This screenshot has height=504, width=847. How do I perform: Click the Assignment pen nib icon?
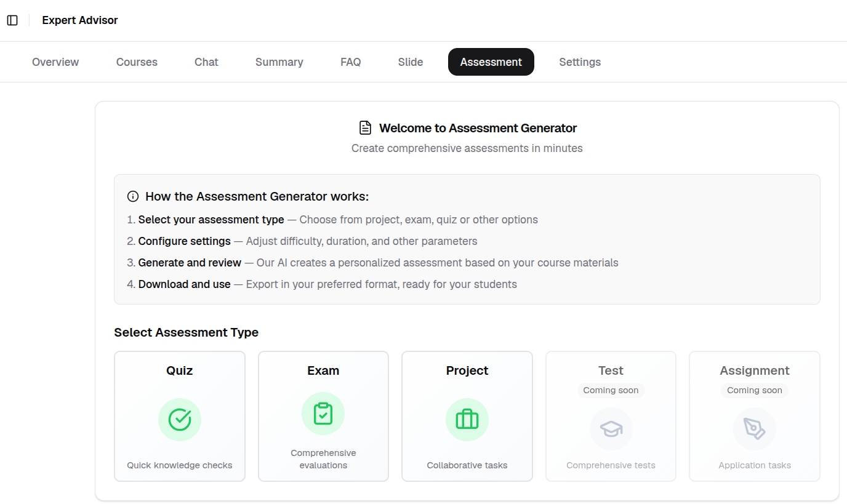click(x=755, y=429)
